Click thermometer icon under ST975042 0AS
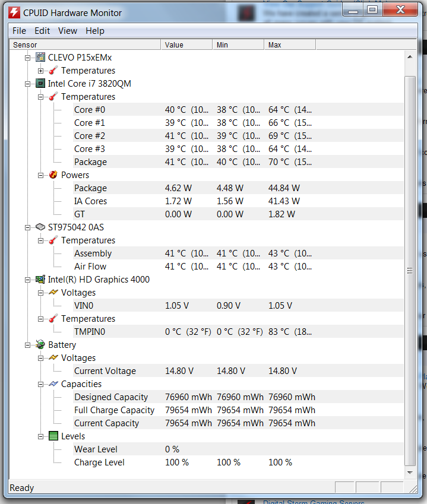This screenshot has height=504, width=427. [53, 240]
